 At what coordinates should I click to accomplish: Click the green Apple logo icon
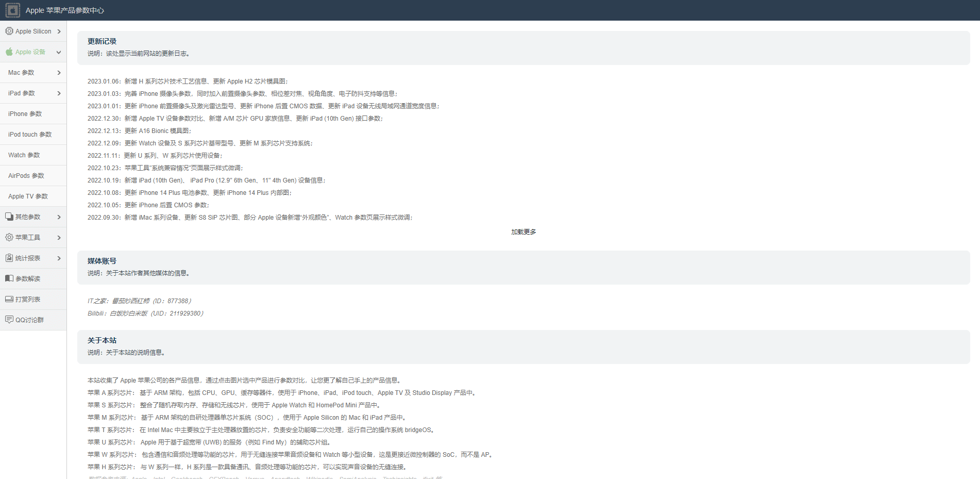9,52
